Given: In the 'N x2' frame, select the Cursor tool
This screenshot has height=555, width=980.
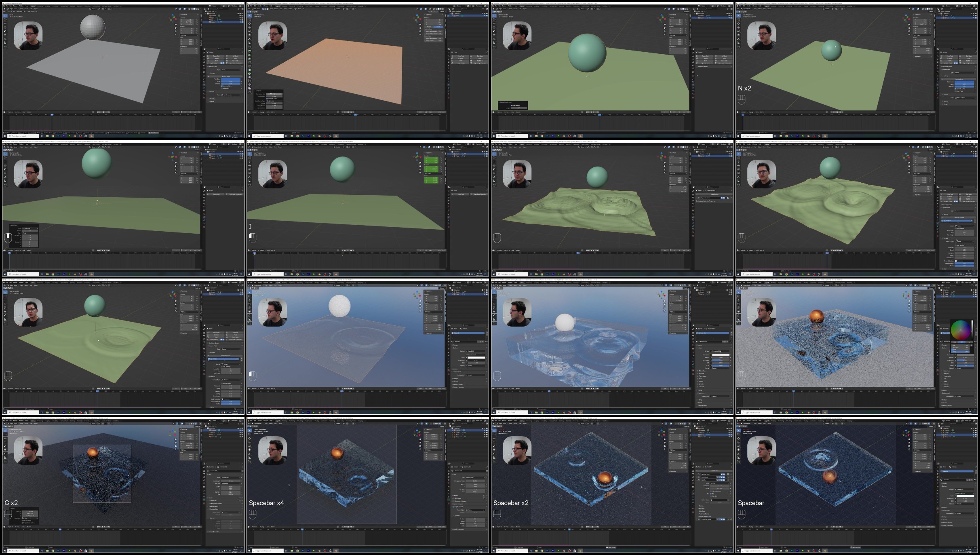Looking at the screenshot, I should tap(738, 19).
